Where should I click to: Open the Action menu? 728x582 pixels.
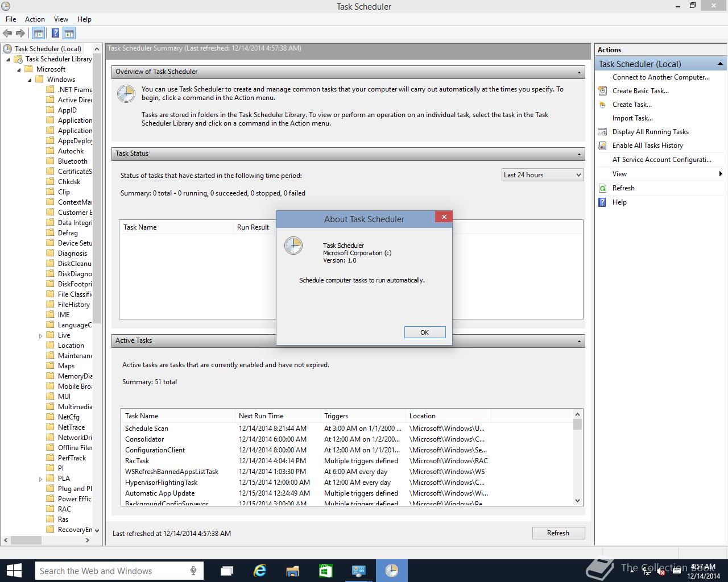[35, 19]
